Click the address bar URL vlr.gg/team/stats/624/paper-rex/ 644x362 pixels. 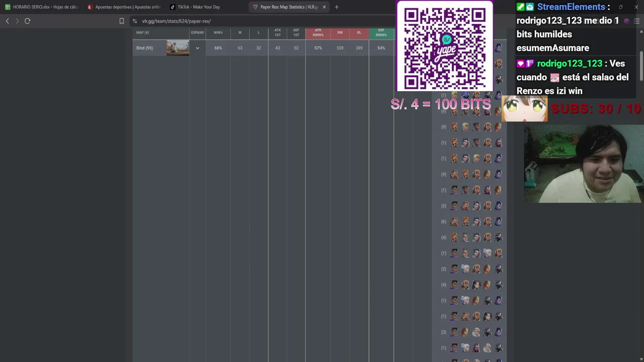click(176, 21)
